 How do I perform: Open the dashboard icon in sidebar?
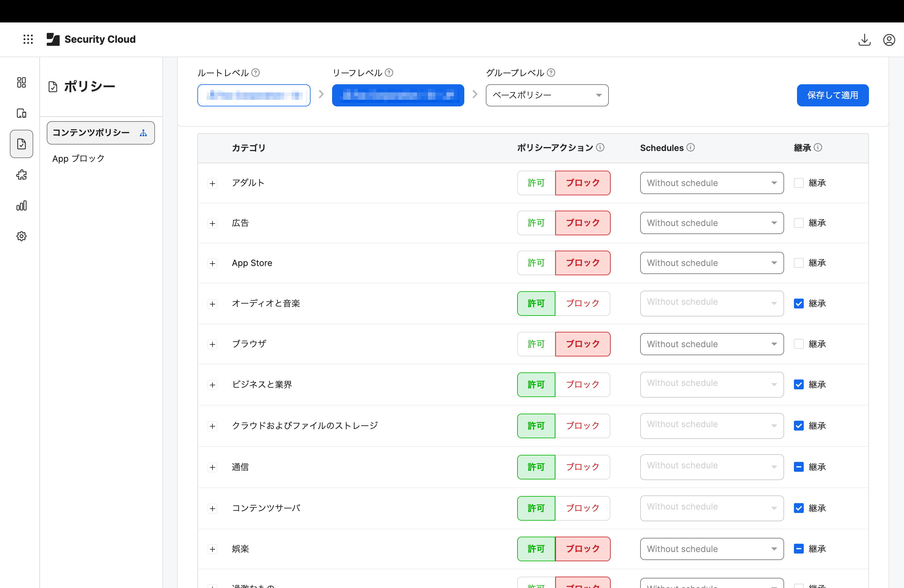(22, 82)
